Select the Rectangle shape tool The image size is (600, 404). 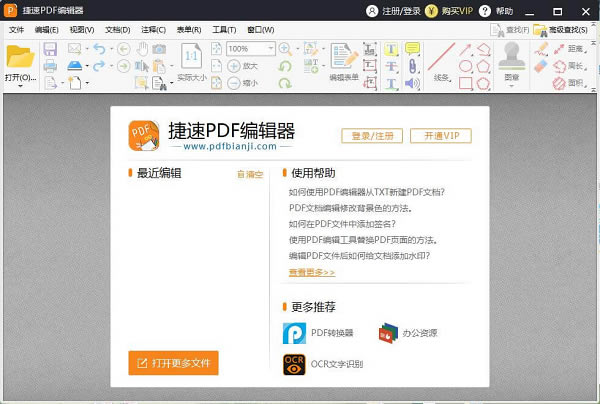[x=465, y=83]
